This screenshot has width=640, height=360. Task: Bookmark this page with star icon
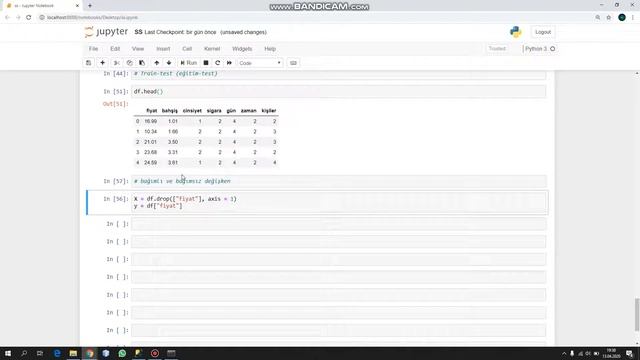tap(609, 18)
